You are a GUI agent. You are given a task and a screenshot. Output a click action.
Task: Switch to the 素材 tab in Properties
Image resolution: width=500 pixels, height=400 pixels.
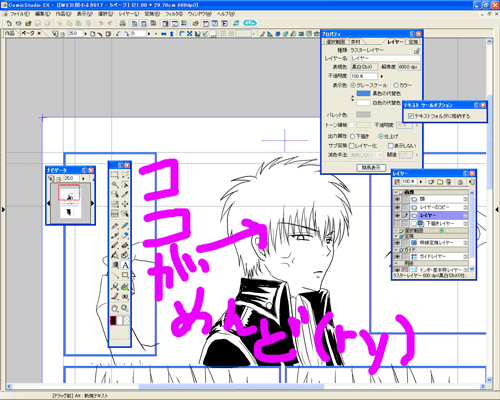[x=356, y=42]
